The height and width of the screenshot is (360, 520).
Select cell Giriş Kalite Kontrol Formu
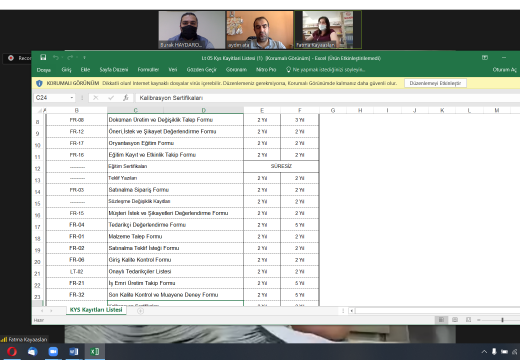pos(175,260)
